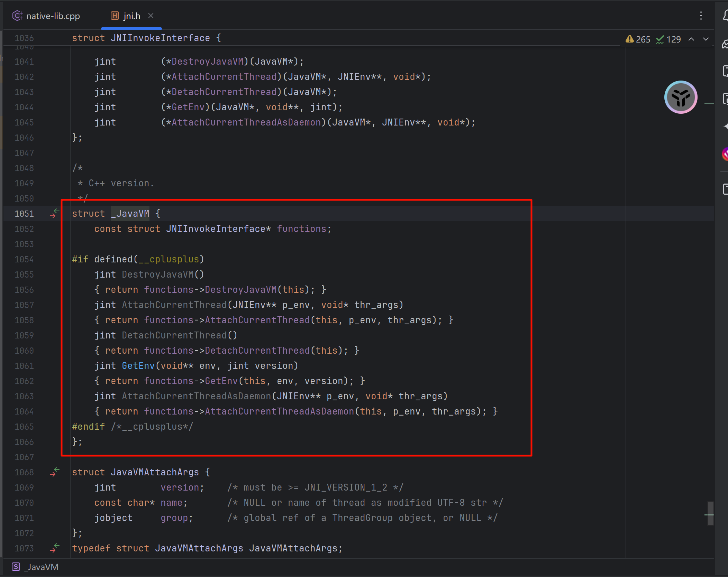The width and height of the screenshot is (728, 577).
Task: Click gutter navigation icon at line 1068
Action: point(55,472)
